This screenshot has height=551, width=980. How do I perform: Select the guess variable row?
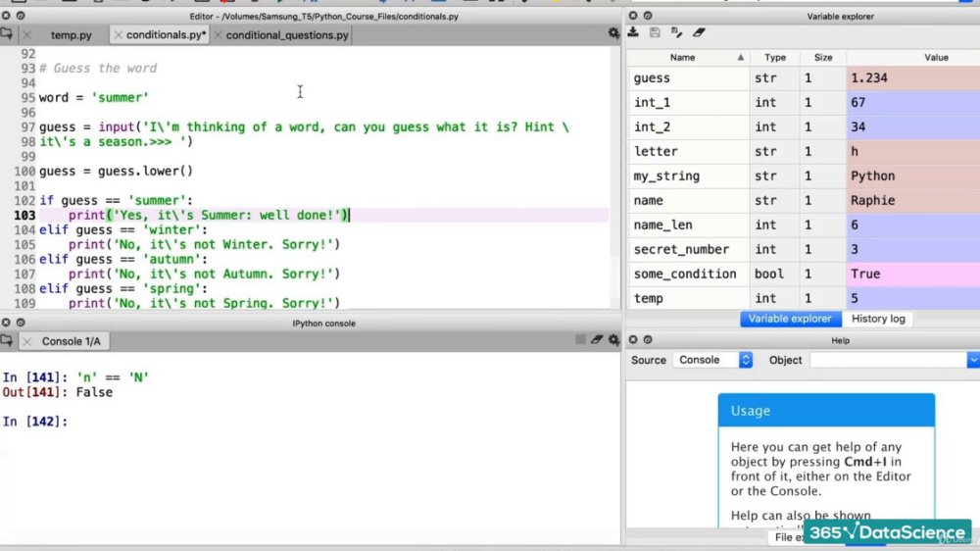(x=804, y=78)
